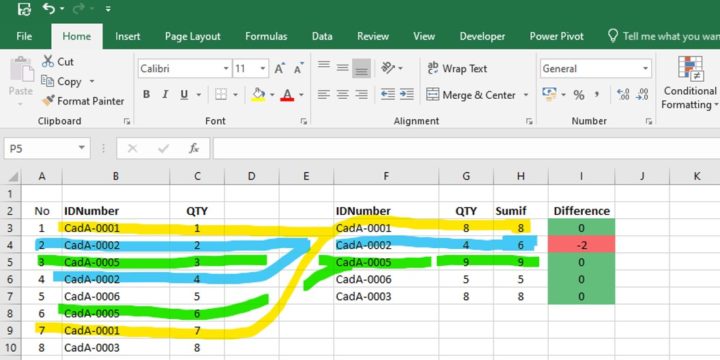Switch to the Review tab
Screen dimensions: 720x360
click(x=373, y=36)
